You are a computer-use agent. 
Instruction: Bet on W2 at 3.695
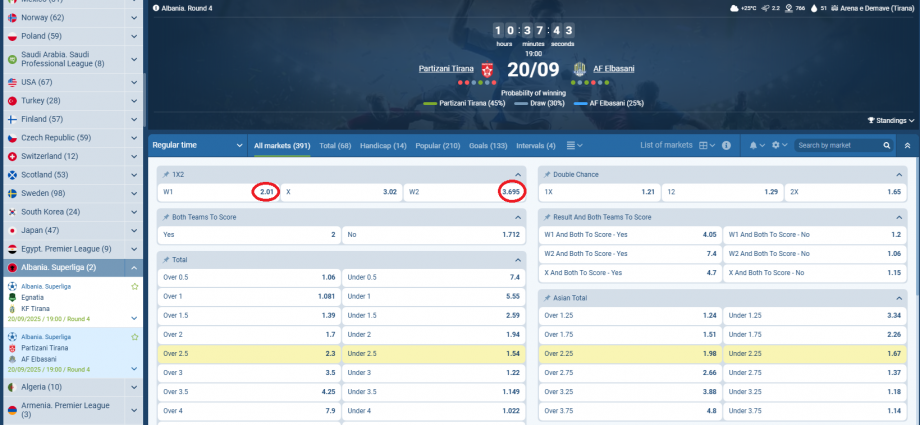point(465,192)
